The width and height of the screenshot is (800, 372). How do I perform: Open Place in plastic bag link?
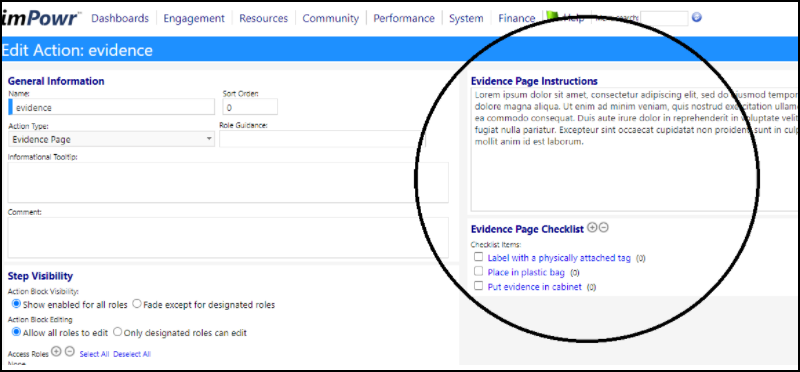point(526,272)
